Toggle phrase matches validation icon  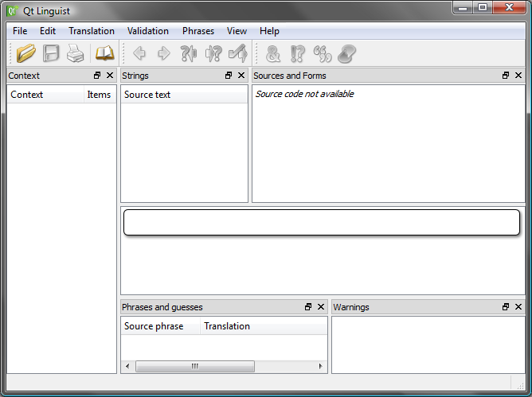[323, 54]
